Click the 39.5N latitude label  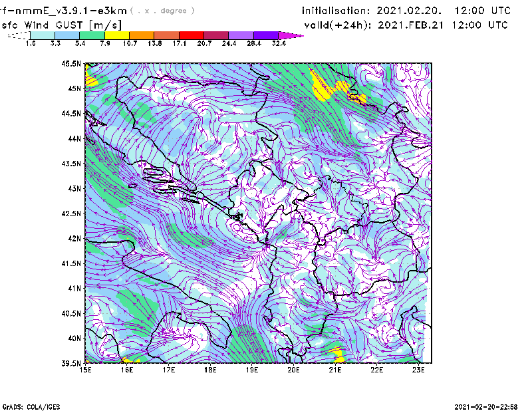click(x=71, y=363)
